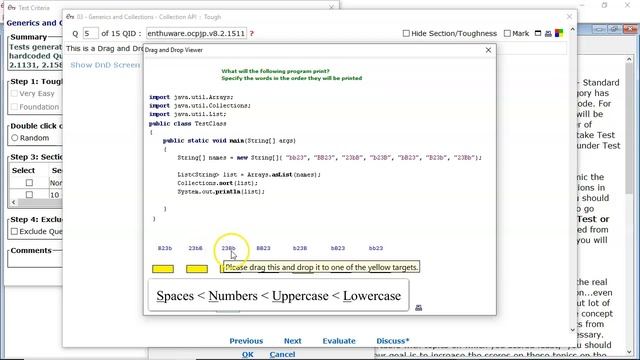Click the question number field showing 5
The height and width of the screenshot is (360, 640).
pyautogui.click(x=90, y=33)
